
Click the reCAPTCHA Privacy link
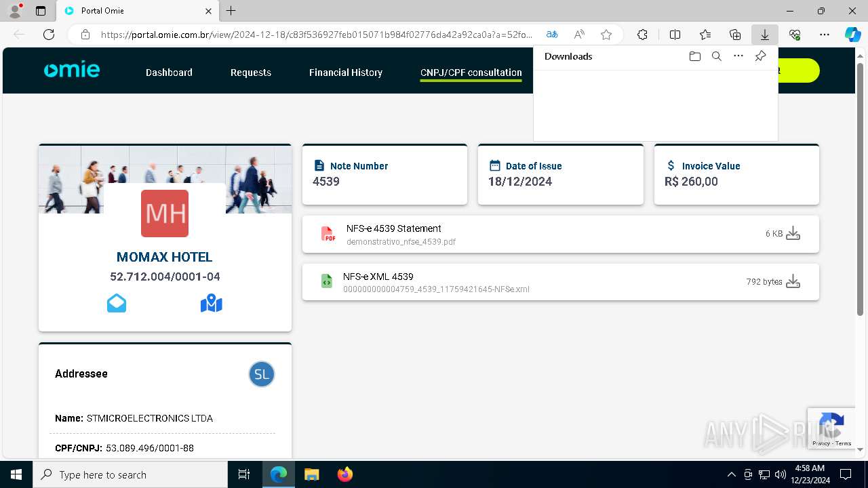pos(821,443)
